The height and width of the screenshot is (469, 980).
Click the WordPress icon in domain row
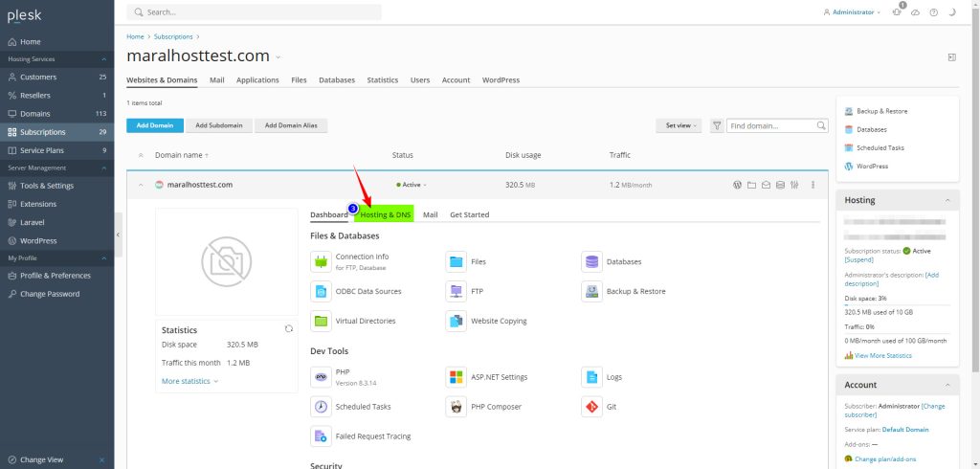click(737, 185)
